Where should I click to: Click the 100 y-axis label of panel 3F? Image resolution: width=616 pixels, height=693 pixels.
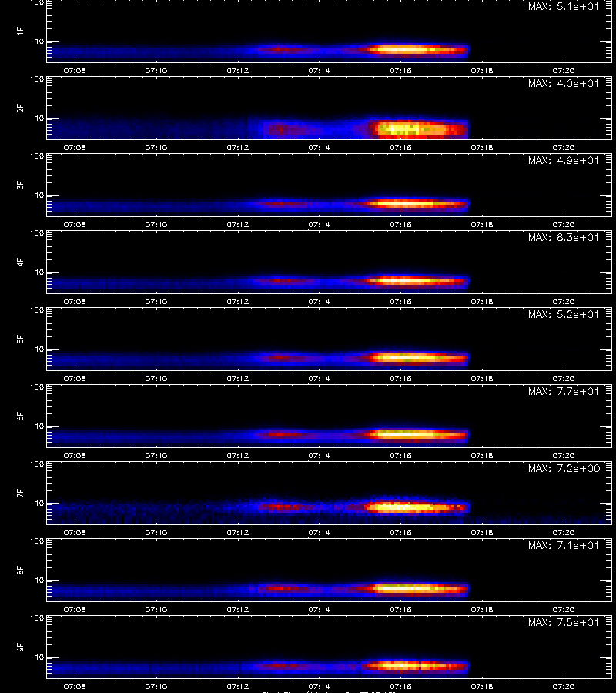pos(37,156)
